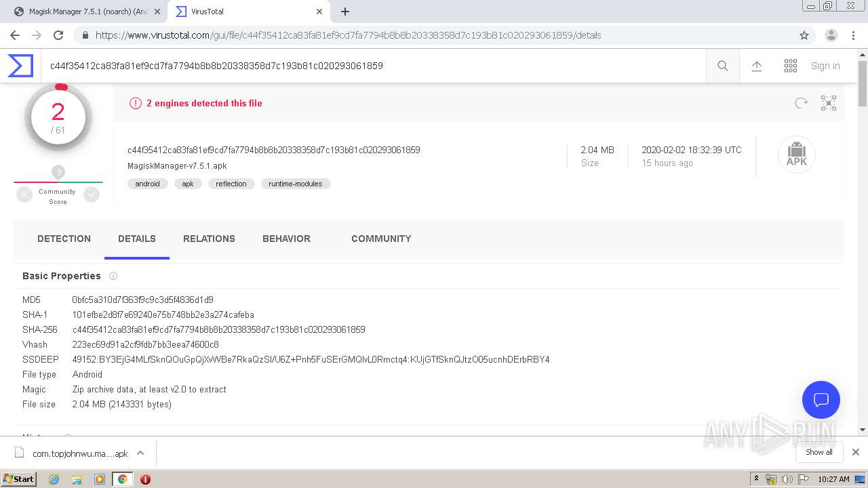This screenshot has width=868, height=488.
Task: Click the VirusTotal sigma logo
Action: 20,66
